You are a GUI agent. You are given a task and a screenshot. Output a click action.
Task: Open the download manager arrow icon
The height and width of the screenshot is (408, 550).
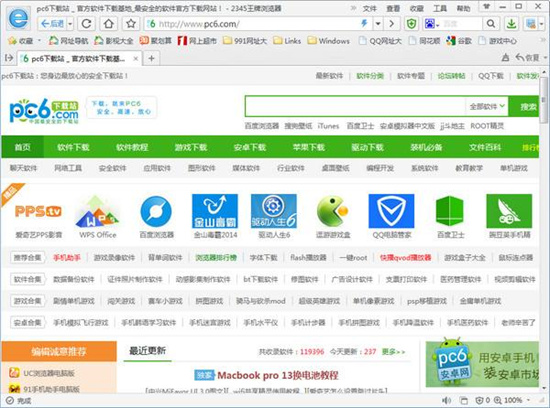coord(512,24)
